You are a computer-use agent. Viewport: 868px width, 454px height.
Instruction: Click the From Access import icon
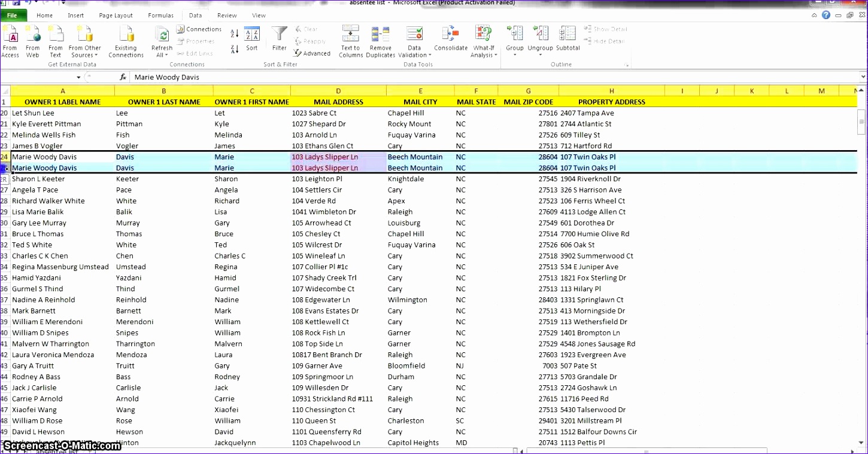tap(10, 42)
